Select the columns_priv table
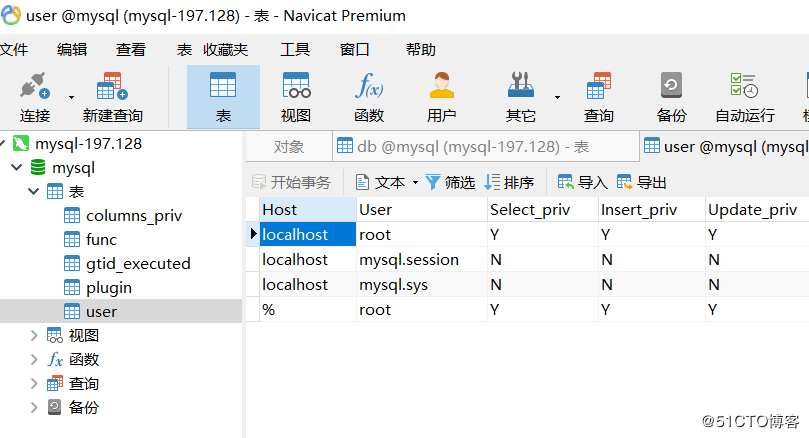Screen dimensions: 809x438 point(134,216)
